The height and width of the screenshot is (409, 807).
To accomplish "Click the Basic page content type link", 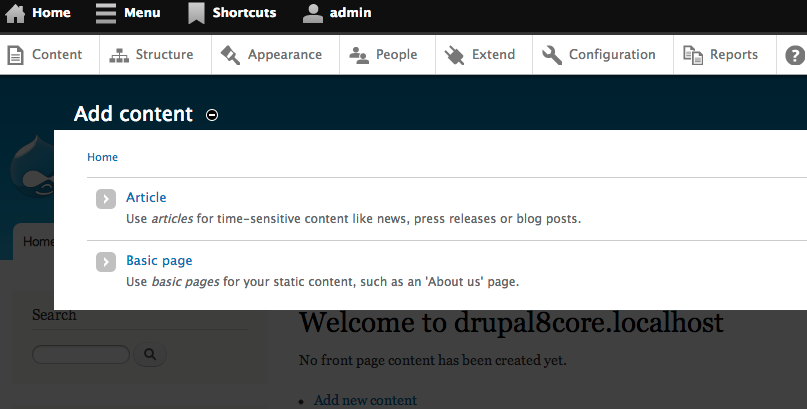I will 159,261.
